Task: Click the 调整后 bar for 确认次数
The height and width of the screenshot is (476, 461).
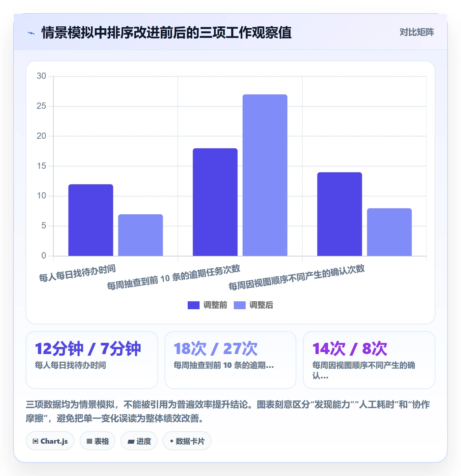Action: tap(390, 232)
